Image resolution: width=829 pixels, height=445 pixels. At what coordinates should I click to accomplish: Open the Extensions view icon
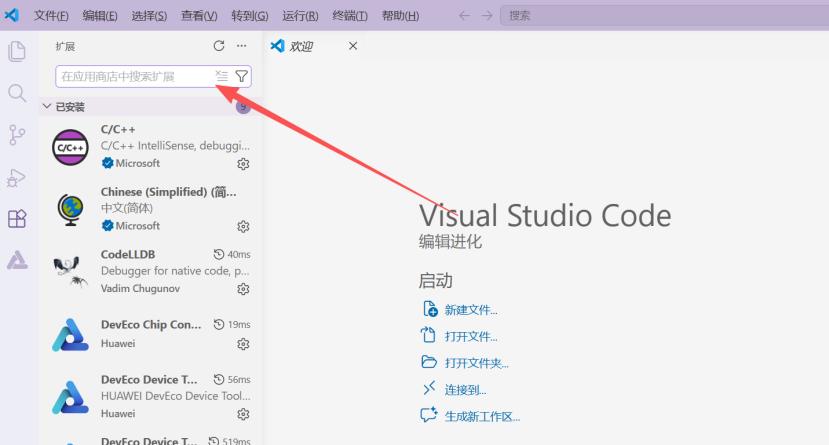point(17,218)
